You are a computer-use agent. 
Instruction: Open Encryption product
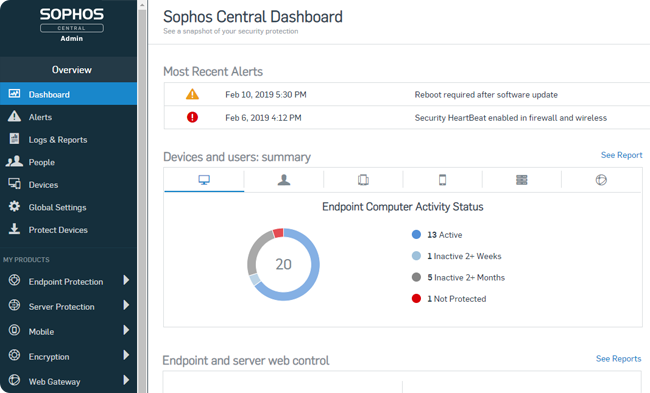coord(49,357)
